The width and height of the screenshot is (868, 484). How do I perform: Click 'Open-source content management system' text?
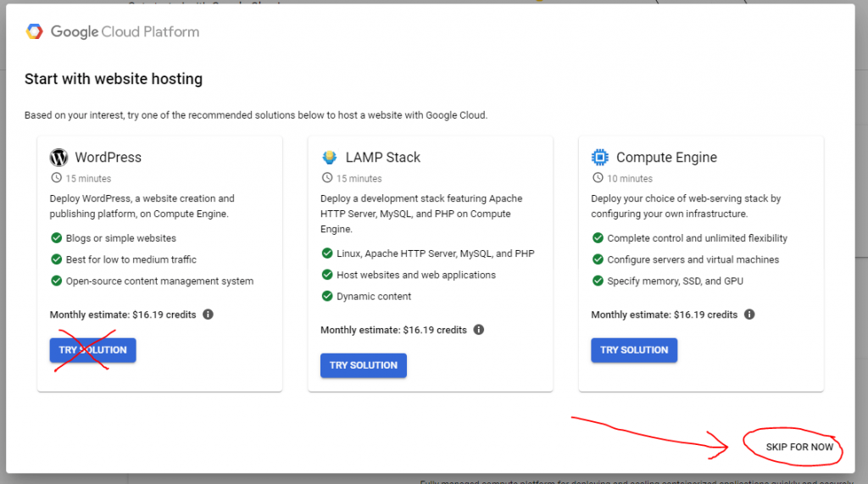159,281
